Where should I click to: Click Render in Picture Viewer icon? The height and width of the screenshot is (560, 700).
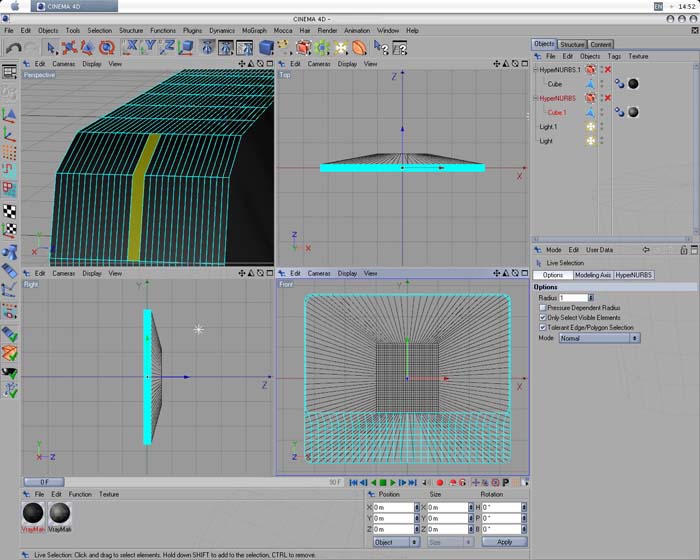225,48
